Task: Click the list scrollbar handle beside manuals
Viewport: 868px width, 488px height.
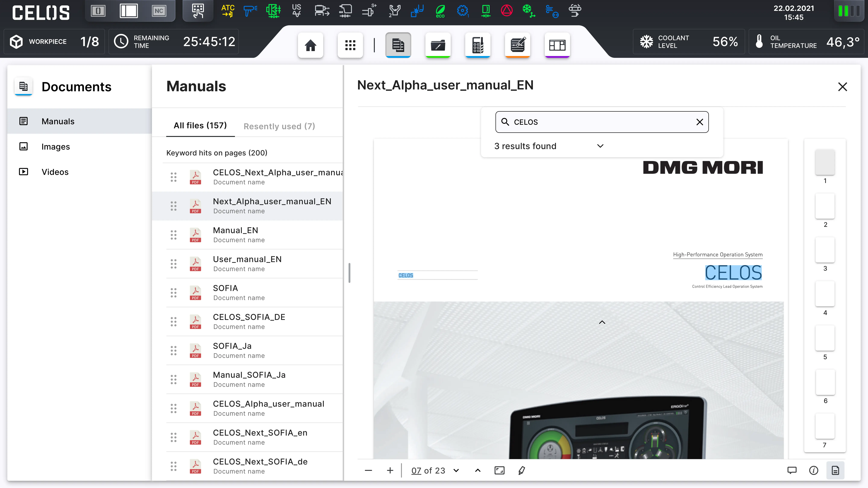Action: (349, 273)
